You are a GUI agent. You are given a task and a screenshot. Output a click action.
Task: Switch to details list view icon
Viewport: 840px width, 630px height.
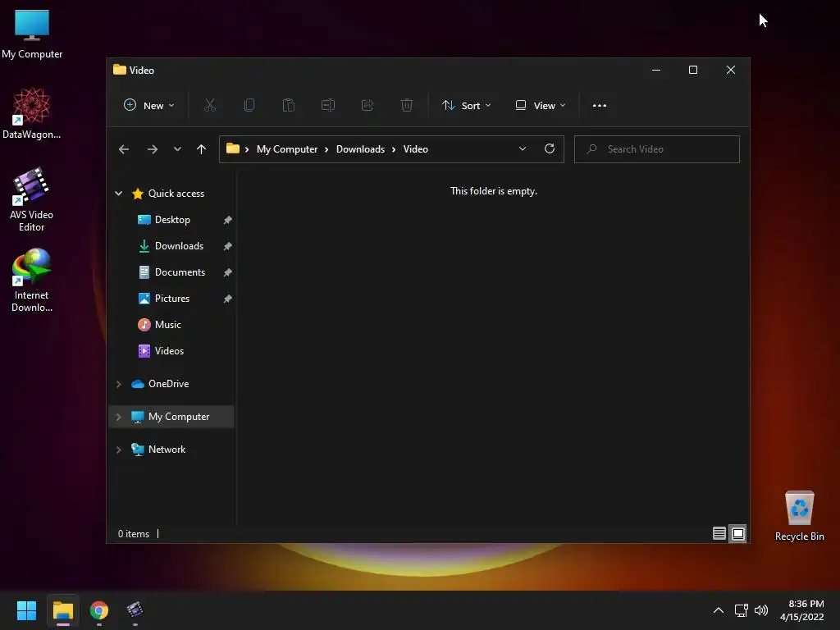point(719,533)
